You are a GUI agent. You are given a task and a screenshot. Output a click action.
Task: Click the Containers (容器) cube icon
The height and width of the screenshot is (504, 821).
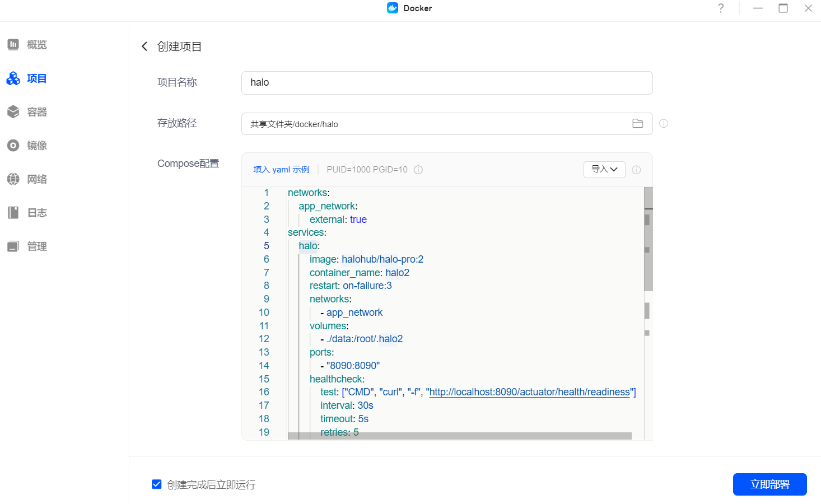[x=13, y=112]
